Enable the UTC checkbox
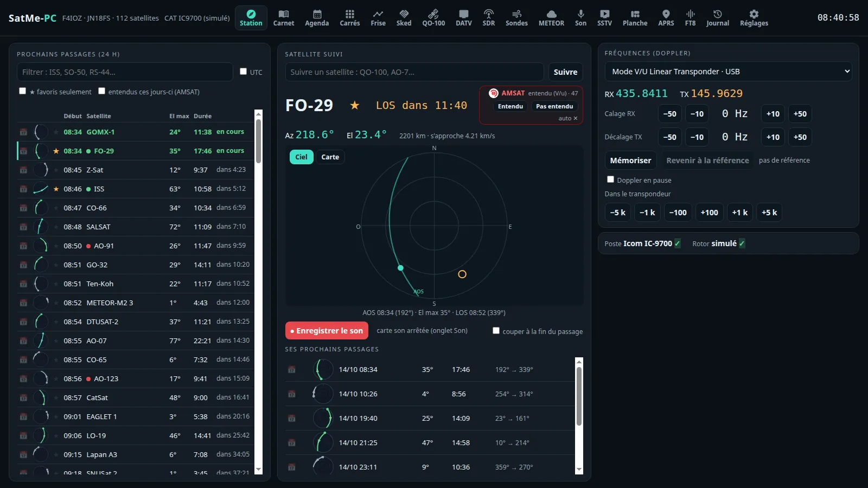 click(243, 72)
